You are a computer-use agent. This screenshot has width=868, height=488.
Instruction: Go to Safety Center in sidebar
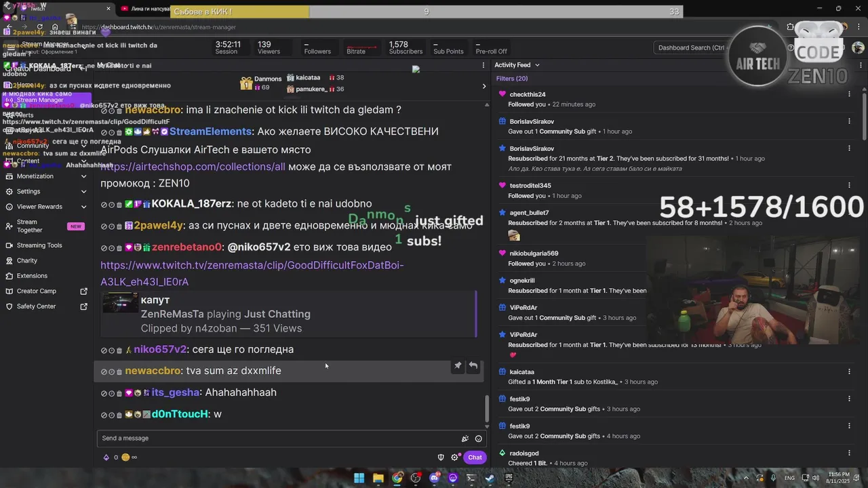(x=36, y=306)
